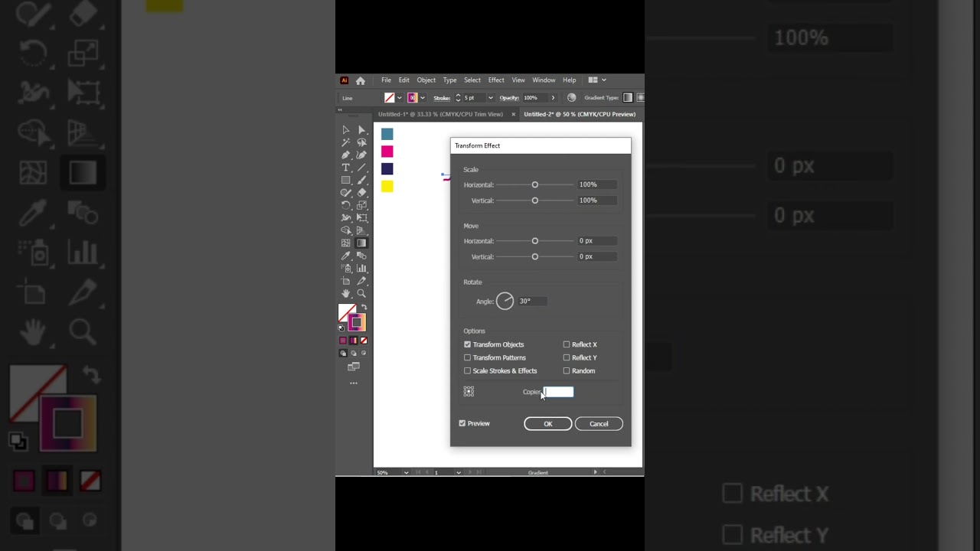
Task: Click Move Vertical slider handle
Action: (x=535, y=256)
